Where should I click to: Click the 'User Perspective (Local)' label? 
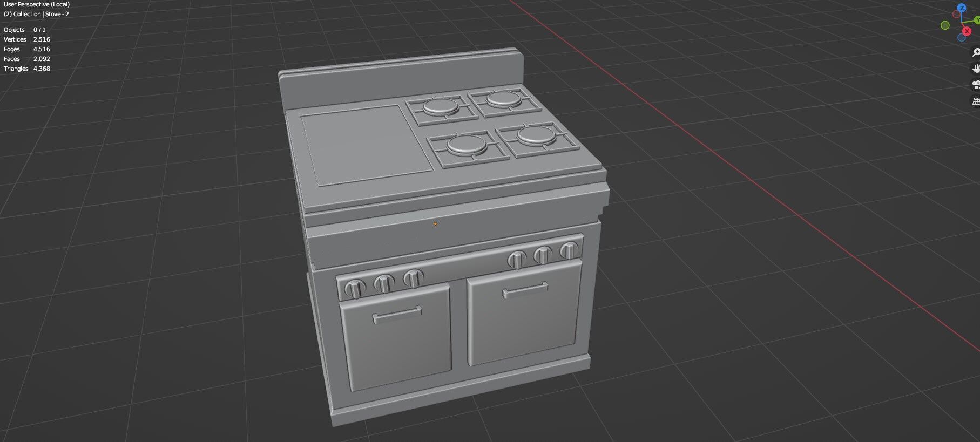click(37, 4)
